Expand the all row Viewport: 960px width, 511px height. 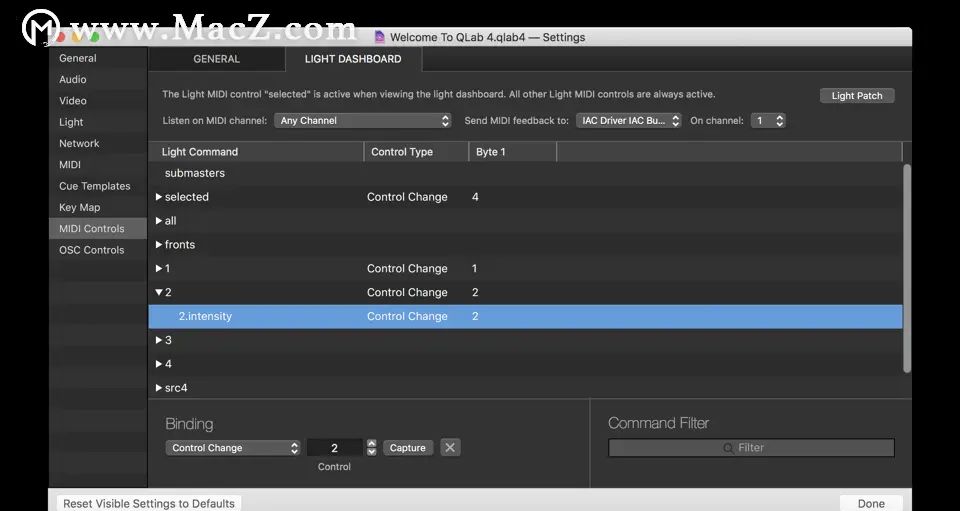(x=159, y=221)
